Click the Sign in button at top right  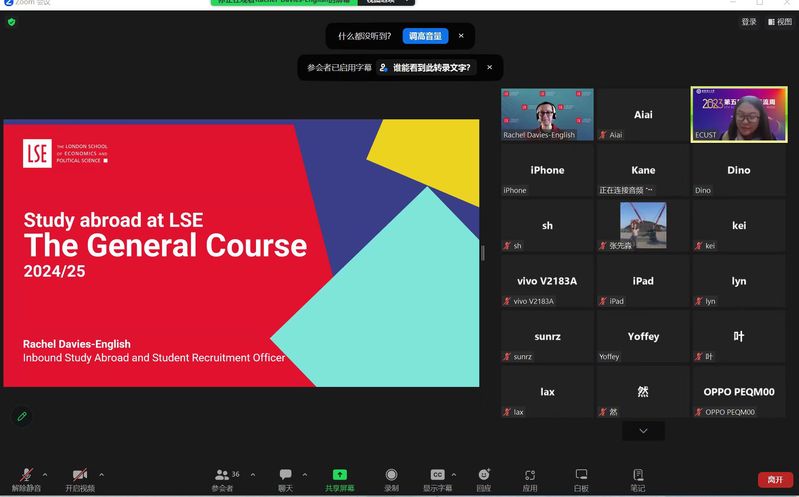point(749,21)
